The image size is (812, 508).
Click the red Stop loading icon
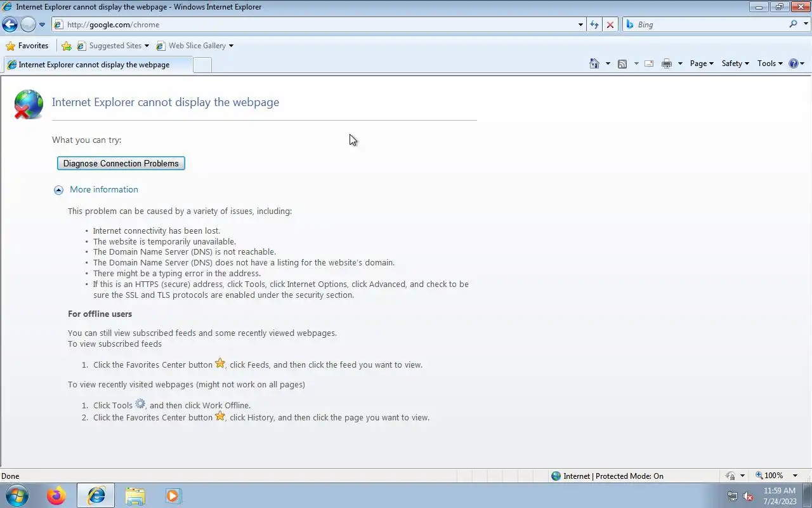tap(610, 25)
